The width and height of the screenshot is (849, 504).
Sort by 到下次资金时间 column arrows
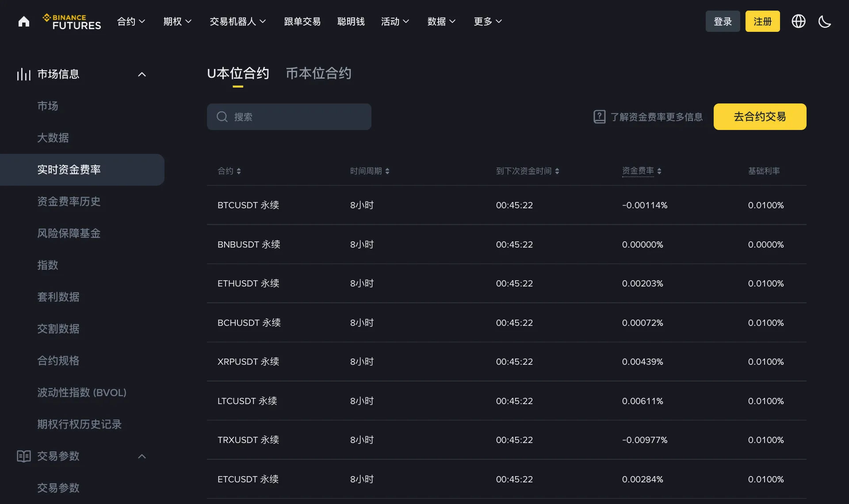pos(557,171)
